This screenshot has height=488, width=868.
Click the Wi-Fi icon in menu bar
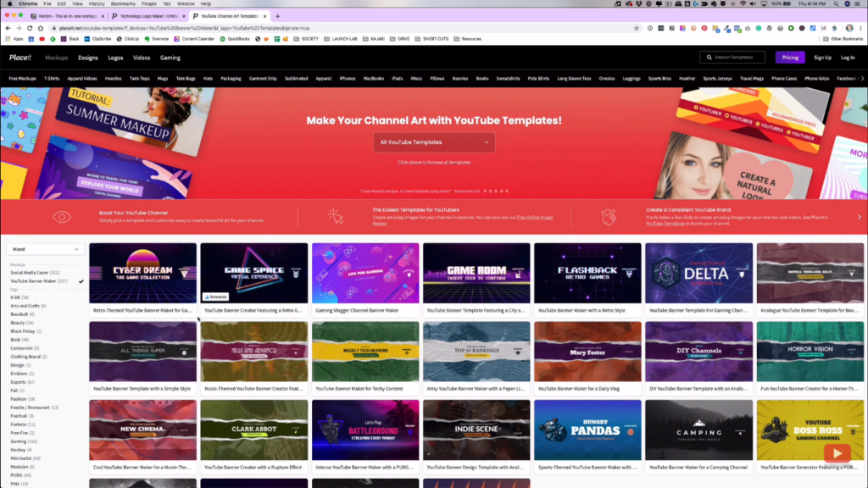coord(743,4)
